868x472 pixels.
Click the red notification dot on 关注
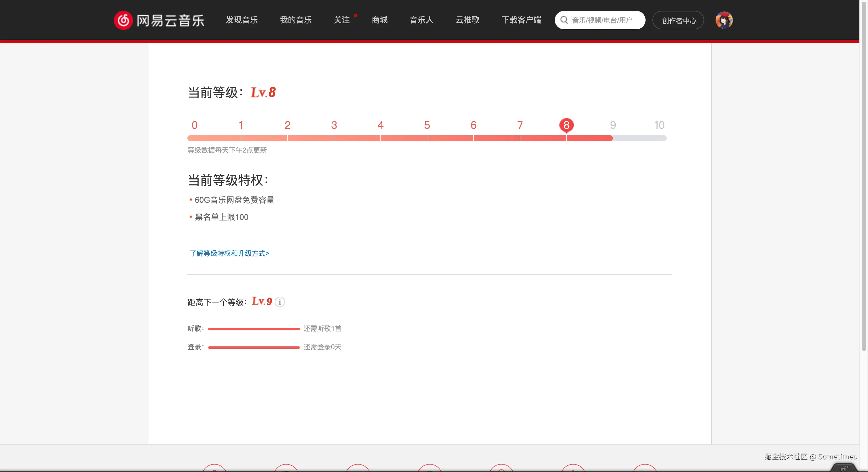pos(355,15)
